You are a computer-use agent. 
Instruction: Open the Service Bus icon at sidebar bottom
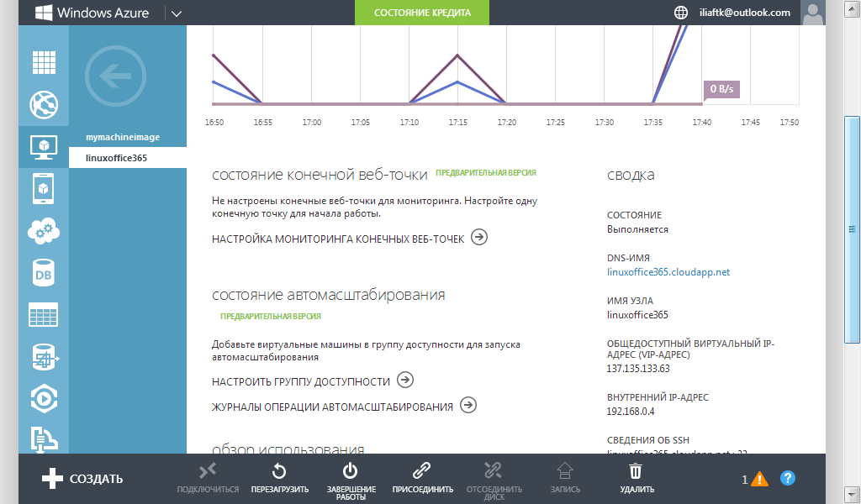tap(44, 439)
